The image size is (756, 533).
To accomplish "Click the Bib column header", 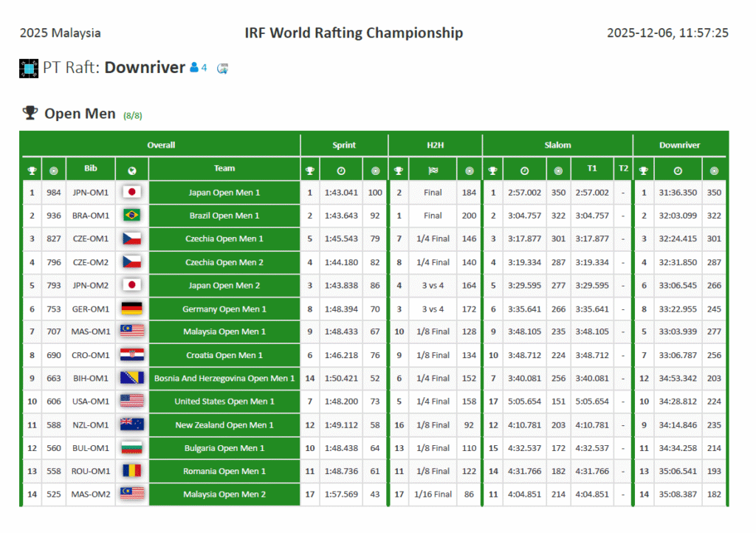I will [91, 169].
